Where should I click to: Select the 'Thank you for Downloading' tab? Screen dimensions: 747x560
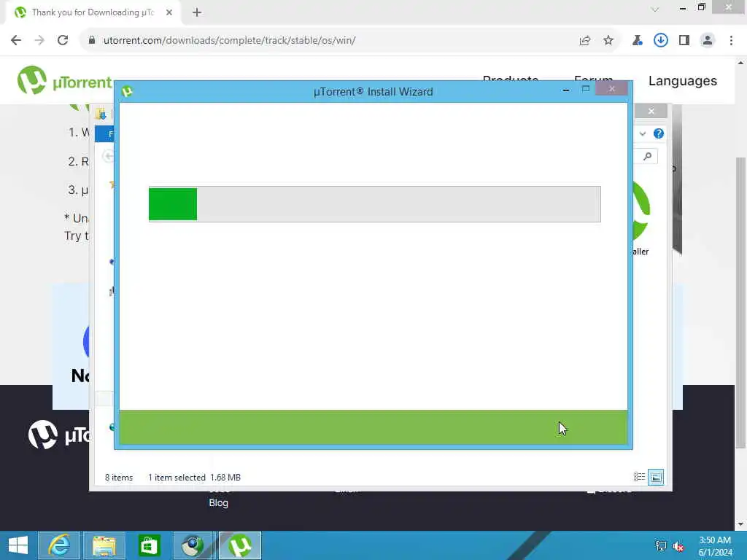pyautogui.click(x=93, y=13)
